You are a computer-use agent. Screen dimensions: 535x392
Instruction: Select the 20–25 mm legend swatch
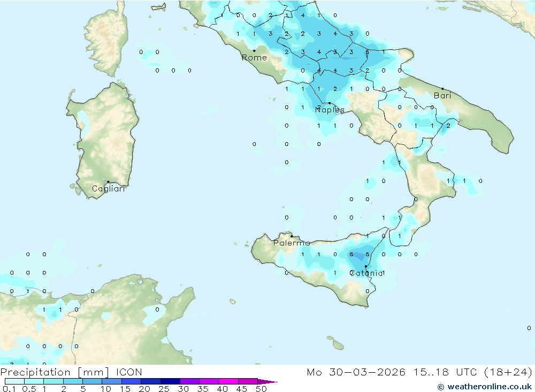(x=151, y=381)
